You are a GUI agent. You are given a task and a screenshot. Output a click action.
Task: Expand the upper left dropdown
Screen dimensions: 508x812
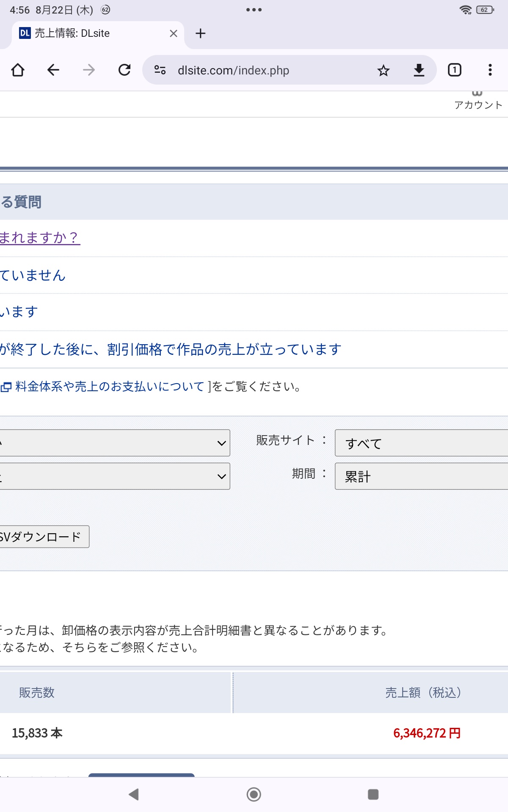click(x=115, y=443)
